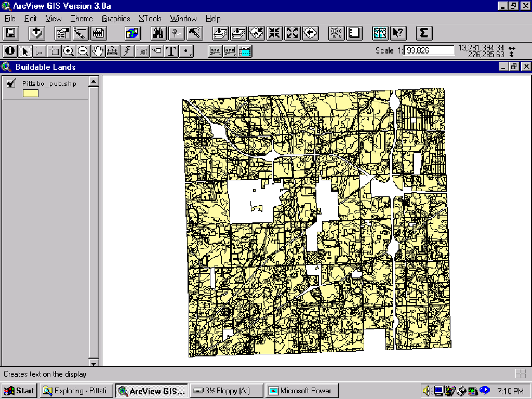
Task: Click Zoom to Previous Extent icon
Action: pos(310,33)
